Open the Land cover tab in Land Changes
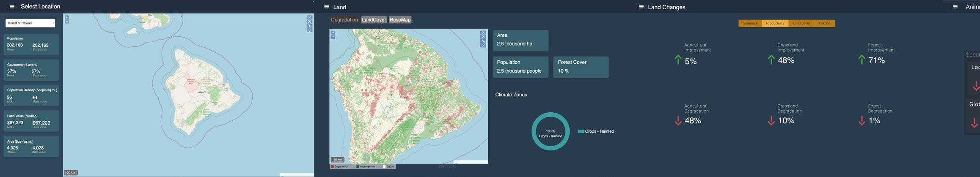Viewport: 980px width, 177px height. (801, 23)
